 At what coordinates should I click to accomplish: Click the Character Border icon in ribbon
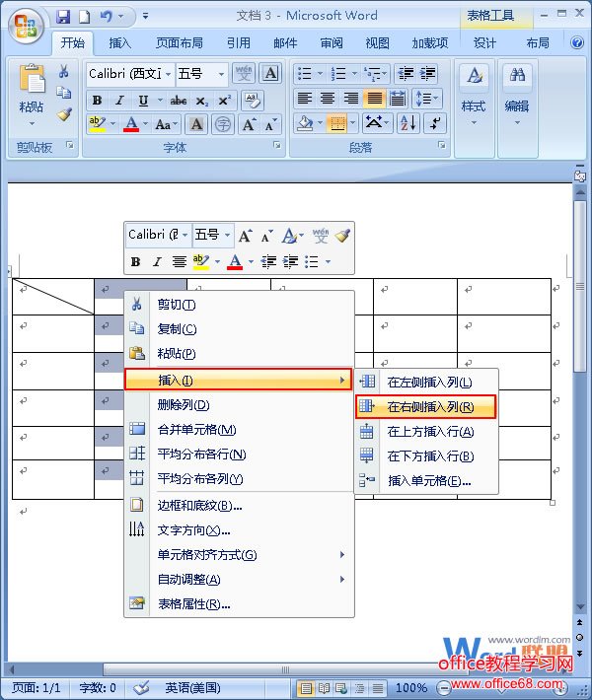(x=270, y=73)
